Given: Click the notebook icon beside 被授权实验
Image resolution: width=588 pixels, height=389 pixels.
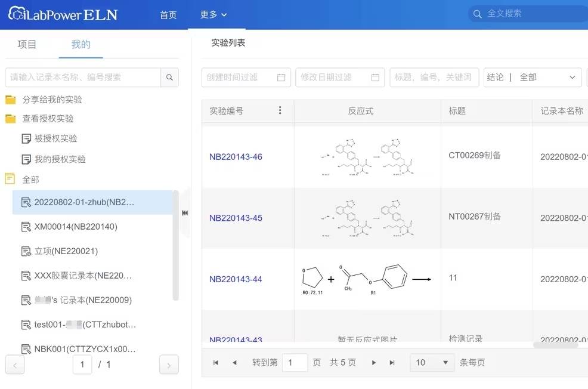Looking at the screenshot, I should pyautogui.click(x=25, y=138).
